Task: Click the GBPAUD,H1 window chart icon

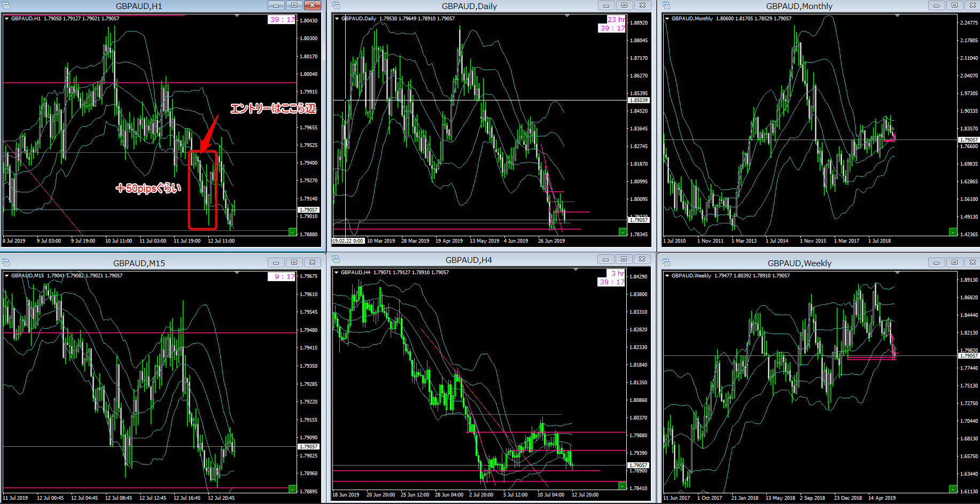Action: pyautogui.click(x=6, y=6)
